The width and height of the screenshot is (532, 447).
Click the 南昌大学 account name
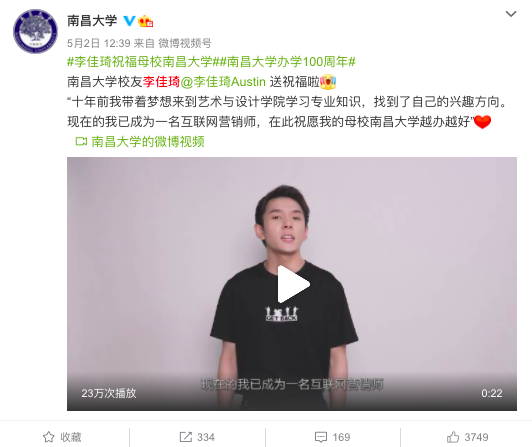coord(92,21)
